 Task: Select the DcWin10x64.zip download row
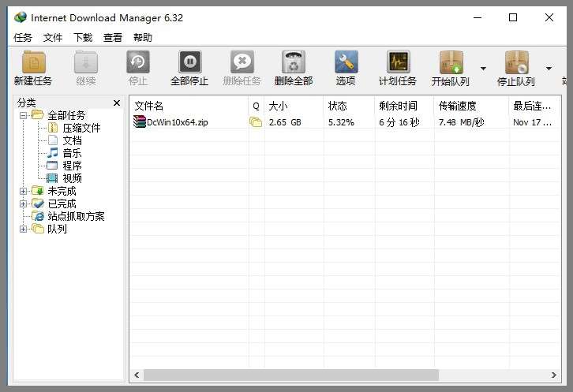coord(346,122)
